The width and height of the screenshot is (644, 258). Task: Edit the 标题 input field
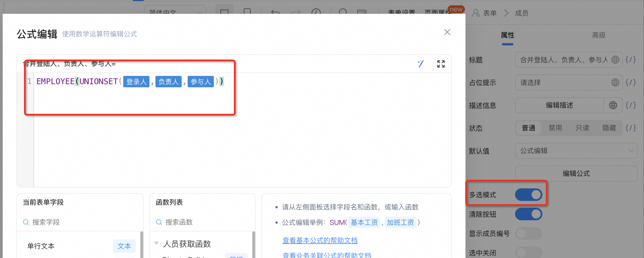coord(568,60)
